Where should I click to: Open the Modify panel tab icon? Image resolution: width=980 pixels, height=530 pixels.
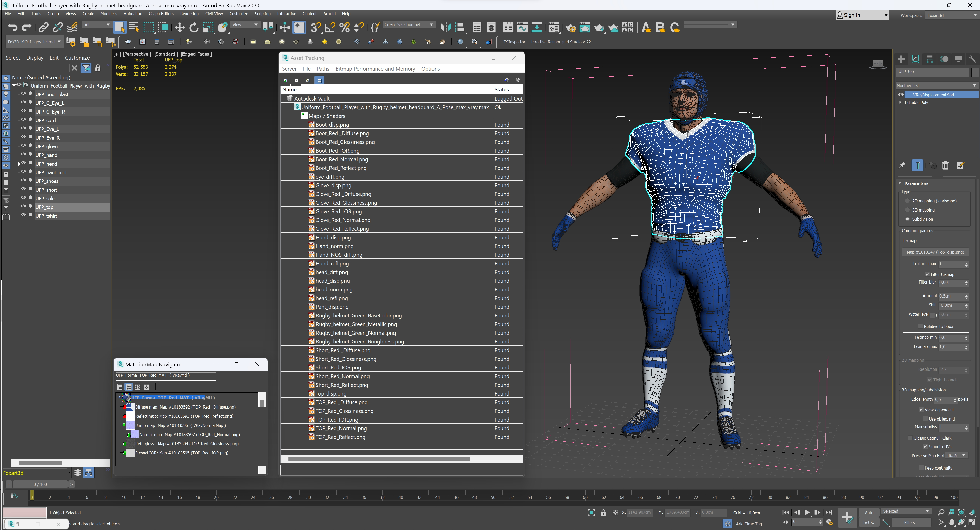click(x=915, y=59)
